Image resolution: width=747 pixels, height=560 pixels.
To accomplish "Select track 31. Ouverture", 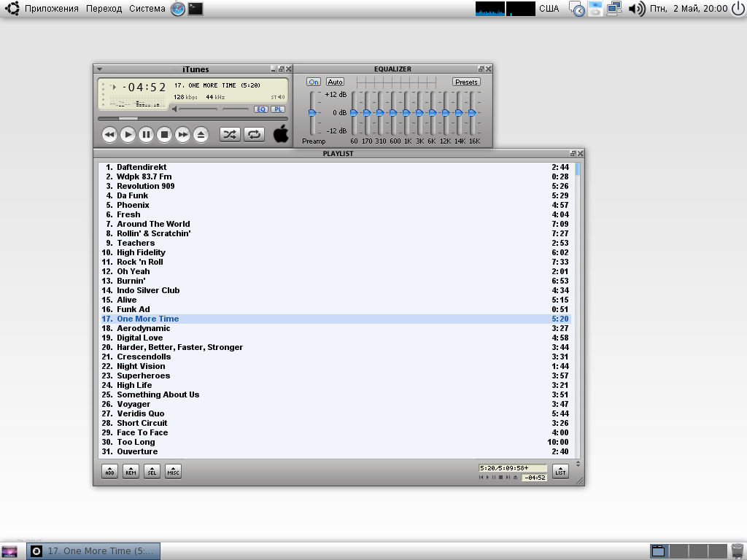I will pos(336,451).
